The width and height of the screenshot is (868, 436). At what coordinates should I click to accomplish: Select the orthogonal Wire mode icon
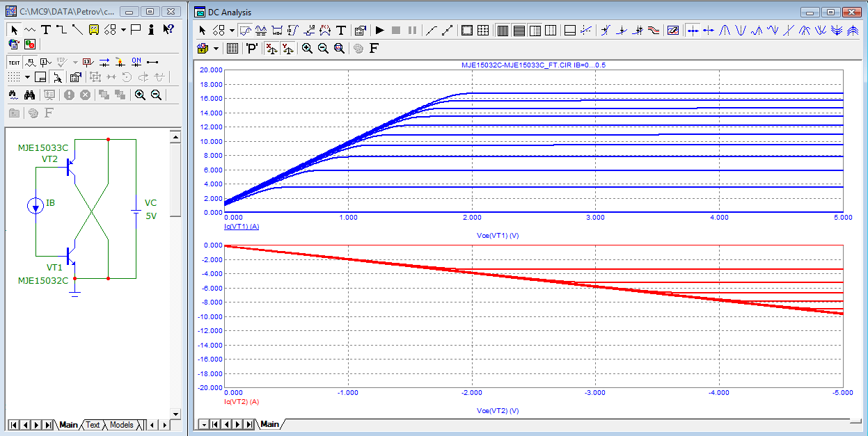point(61,29)
